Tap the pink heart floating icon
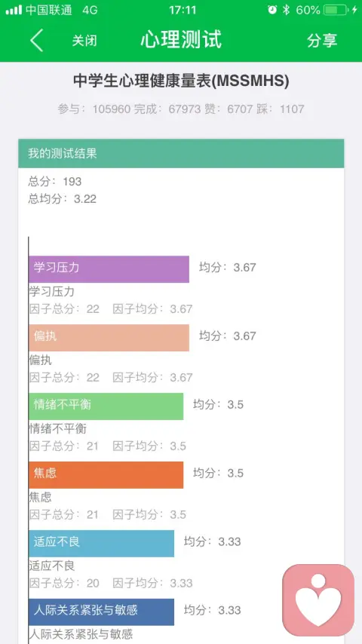Viewport: 362px width, 644px height. [318, 600]
